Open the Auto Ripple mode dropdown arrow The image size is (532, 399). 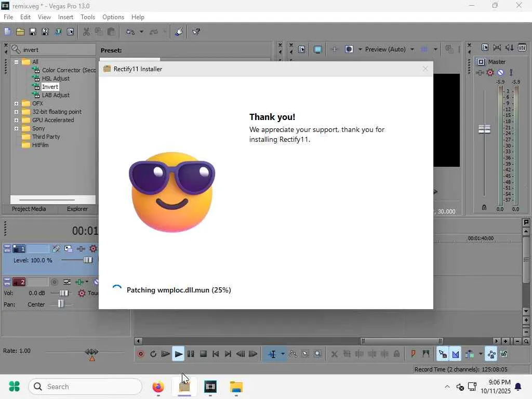481,354
